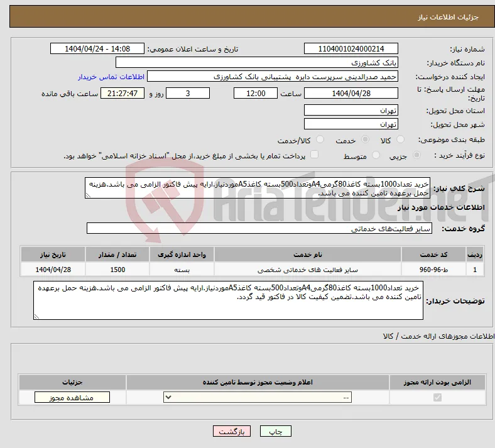Viewport: 495px width, 448px height.
Task: Click the نام خدمت column header
Action: (x=308, y=254)
